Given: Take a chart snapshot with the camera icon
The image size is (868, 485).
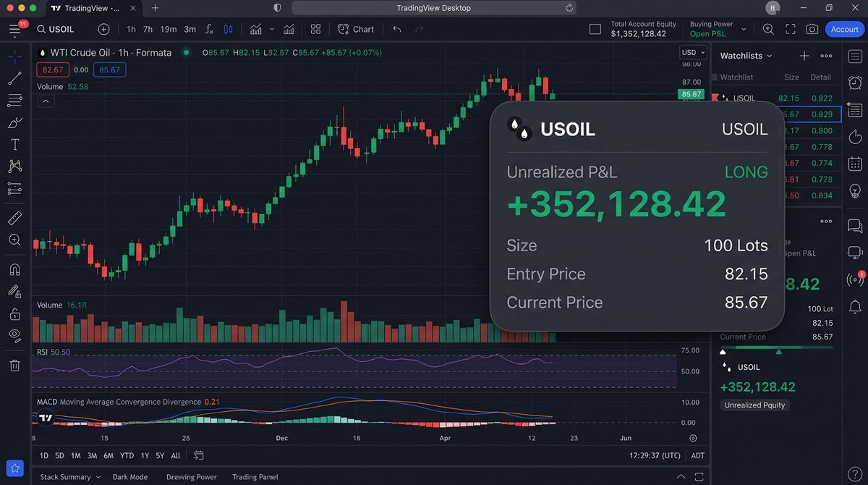Looking at the screenshot, I should pyautogui.click(x=812, y=29).
